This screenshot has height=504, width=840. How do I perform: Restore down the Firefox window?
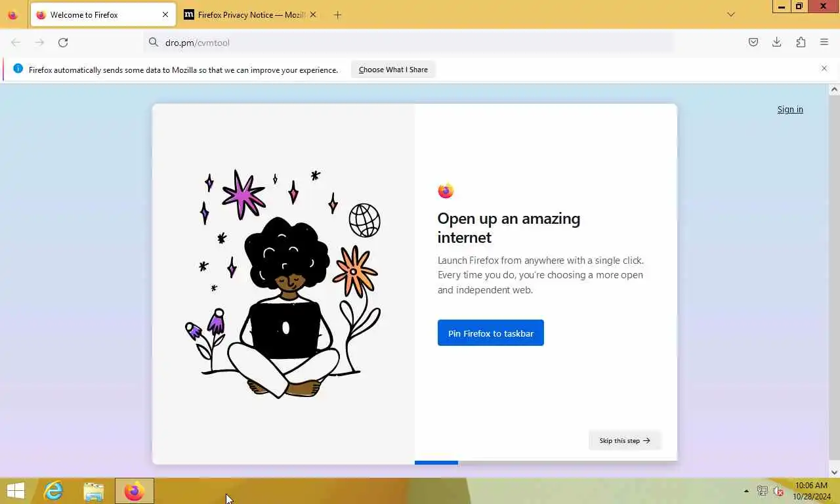pos(799,6)
